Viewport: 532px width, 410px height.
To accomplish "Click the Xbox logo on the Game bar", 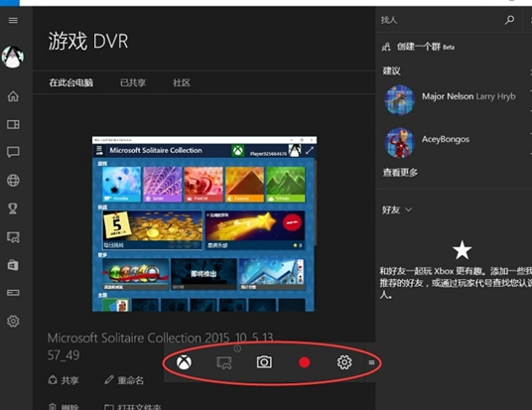I will (x=184, y=362).
